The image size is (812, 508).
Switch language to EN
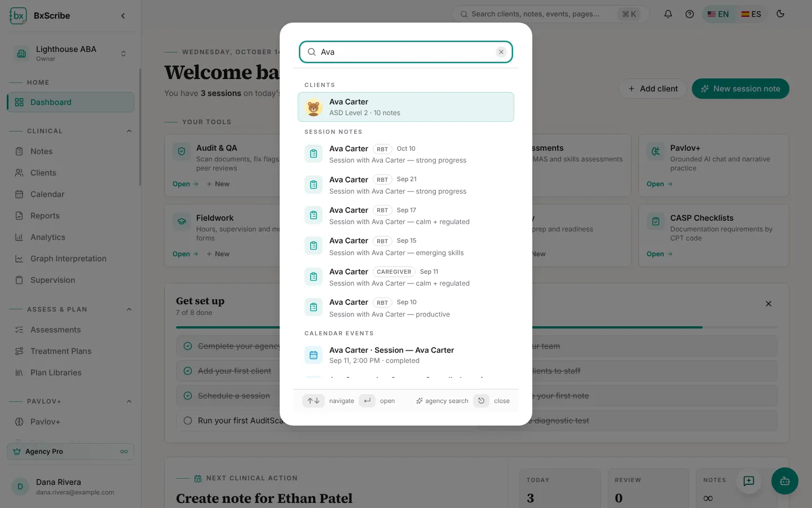pyautogui.click(x=718, y=14)
